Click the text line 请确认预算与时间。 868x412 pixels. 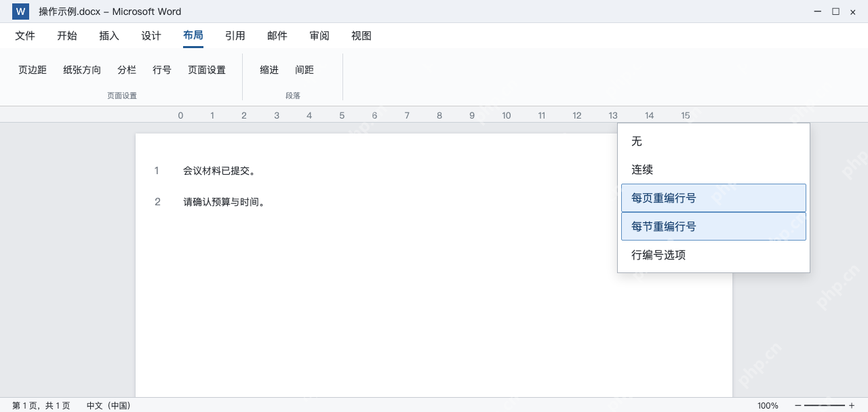224,202
